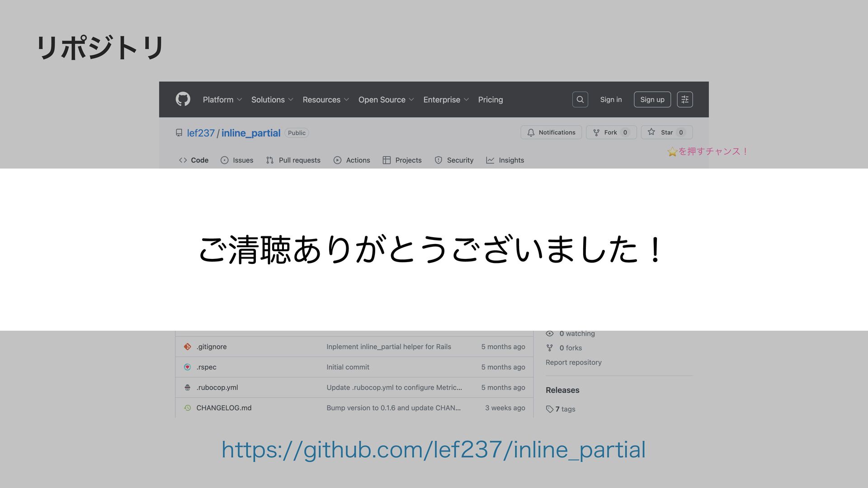Click the Notifications bell button
The height and width of the screenshot is (488, 868).
click(551, 132)
